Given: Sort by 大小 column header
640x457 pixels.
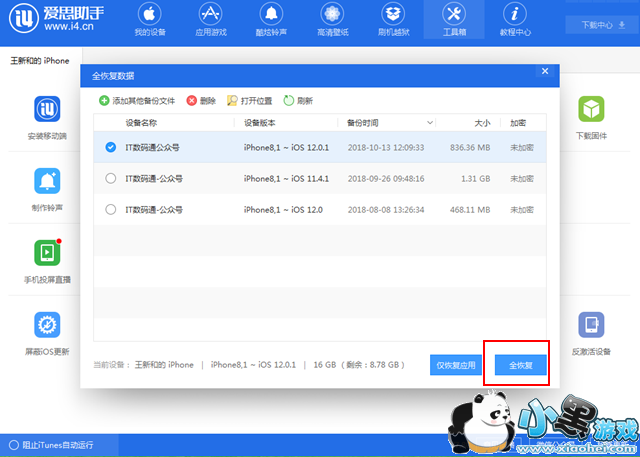Looking at the screenshot, I should click(482, 123).
